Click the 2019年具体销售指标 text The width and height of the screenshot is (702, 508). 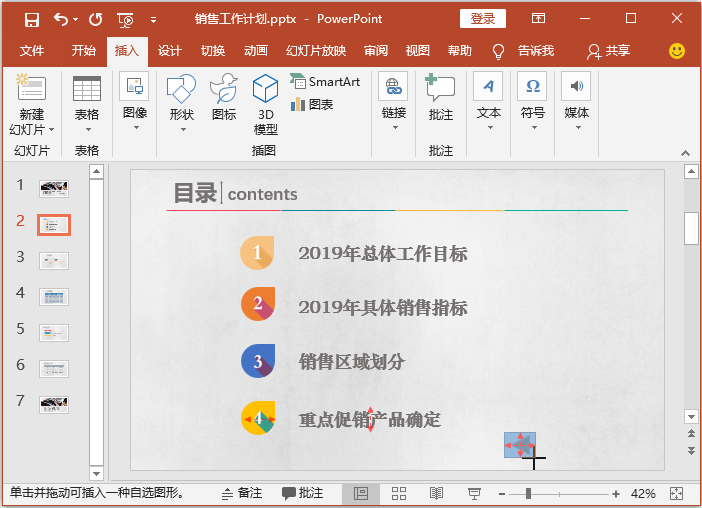[x=383, y=307]
